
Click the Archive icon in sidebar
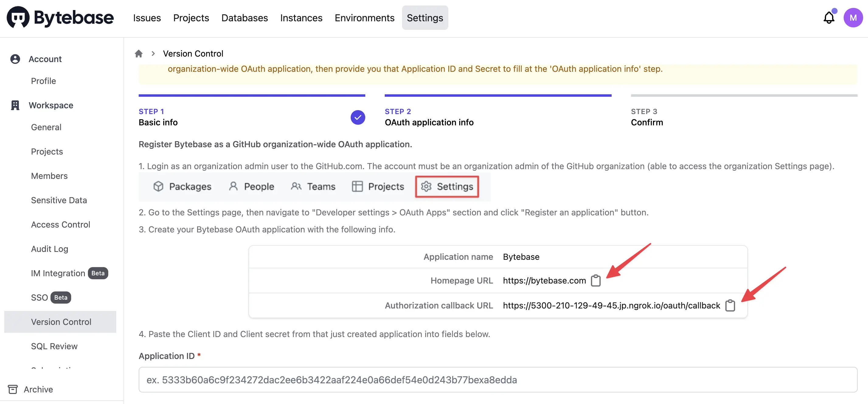pyautogui.click(x=13, y=389)
